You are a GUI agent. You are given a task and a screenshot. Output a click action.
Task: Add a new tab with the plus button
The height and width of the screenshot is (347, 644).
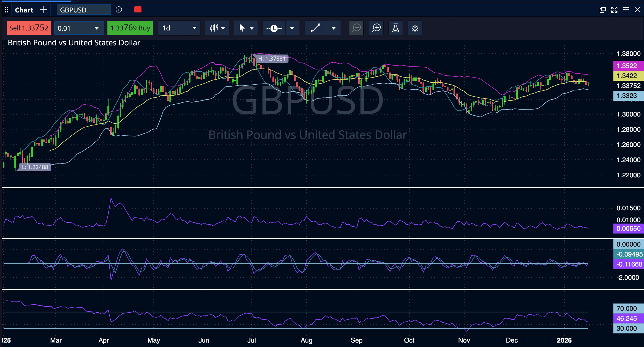point(44,10)
